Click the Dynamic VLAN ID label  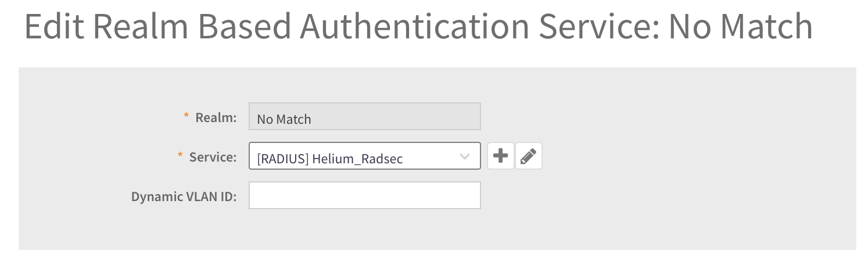(184, 196)
